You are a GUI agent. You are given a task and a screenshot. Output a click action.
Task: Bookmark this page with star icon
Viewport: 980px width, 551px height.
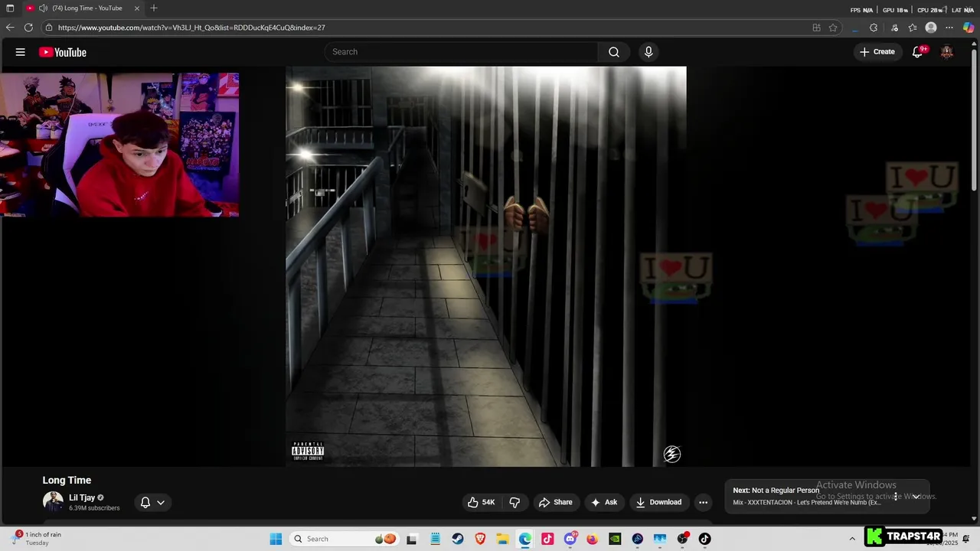tap(833, 28)
